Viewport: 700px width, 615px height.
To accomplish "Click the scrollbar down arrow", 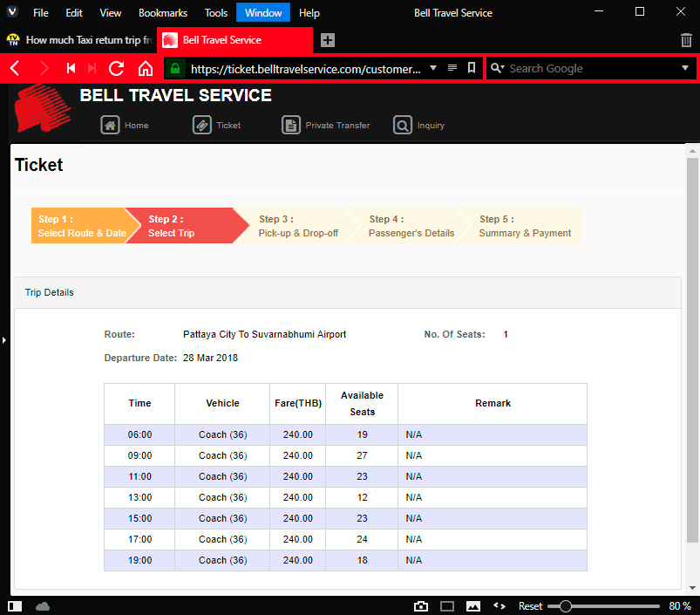I will pos(692,588).
